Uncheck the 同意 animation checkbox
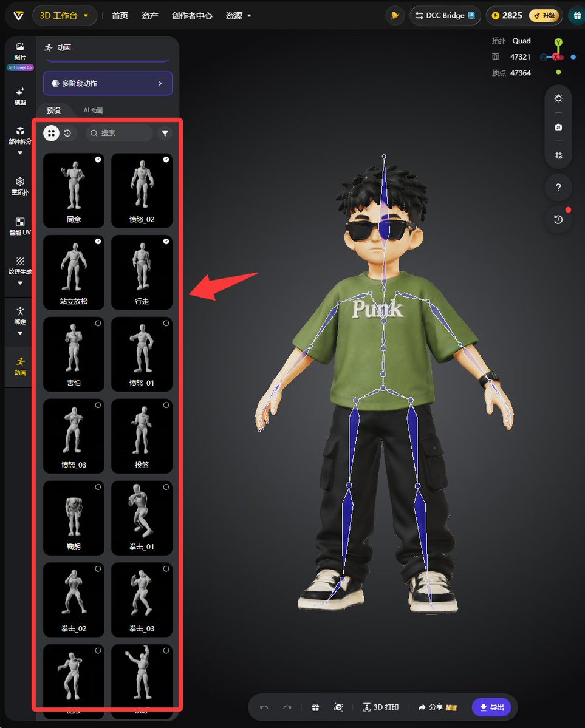The width and height of the screenshot is (585, 728). (98, 159)
